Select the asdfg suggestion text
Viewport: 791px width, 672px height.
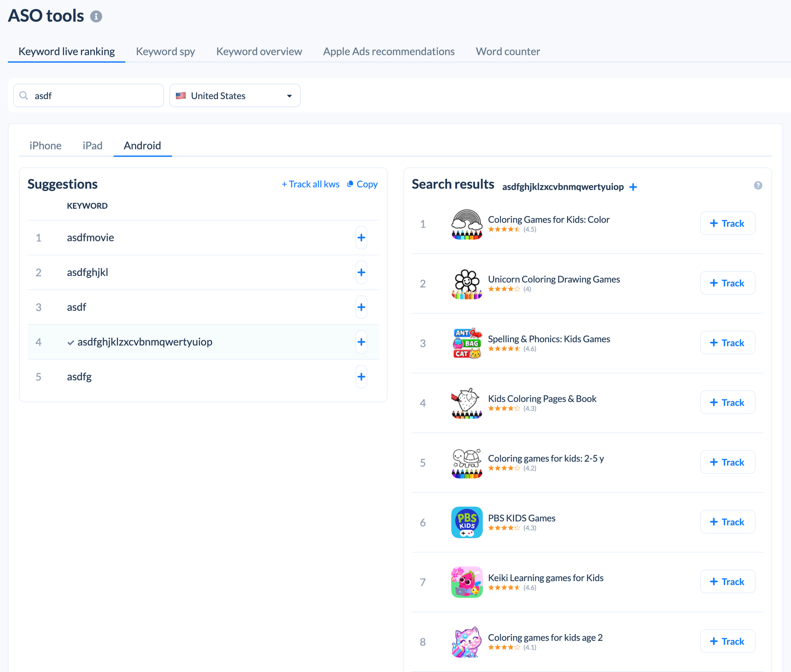pos(79,377)
